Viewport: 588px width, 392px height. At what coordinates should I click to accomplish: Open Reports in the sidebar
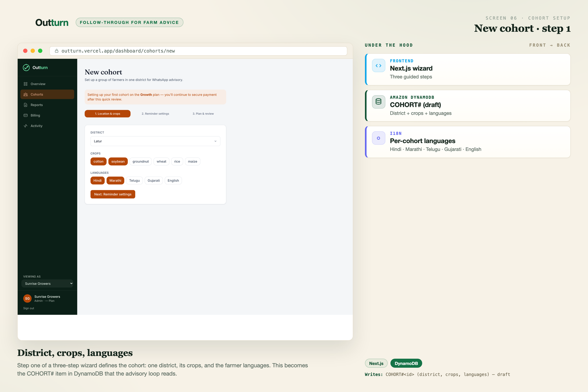[x=47, y=105]
